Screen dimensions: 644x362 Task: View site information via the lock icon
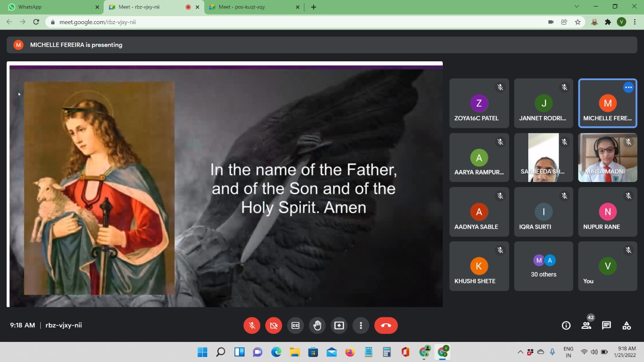(x=52, y=22)
